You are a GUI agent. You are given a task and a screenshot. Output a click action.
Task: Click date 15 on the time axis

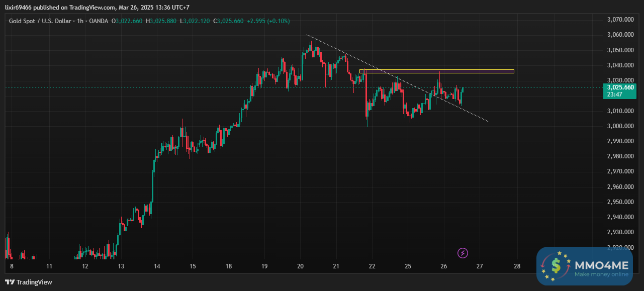coord(193,266)
